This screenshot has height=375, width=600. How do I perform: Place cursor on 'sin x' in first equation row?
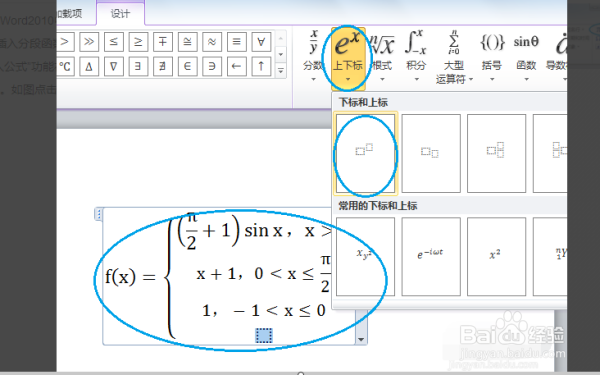pyautogui.click(x=263, y=231)
